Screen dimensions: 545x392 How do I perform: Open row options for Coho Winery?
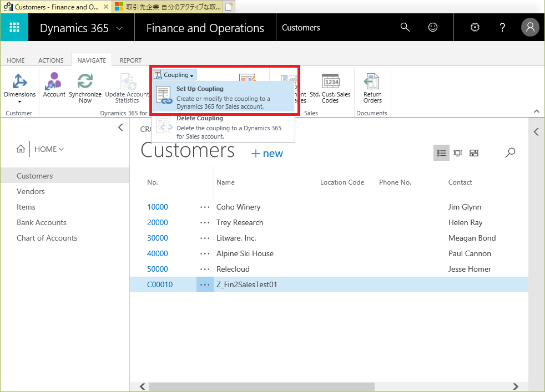tap(205, 207)
